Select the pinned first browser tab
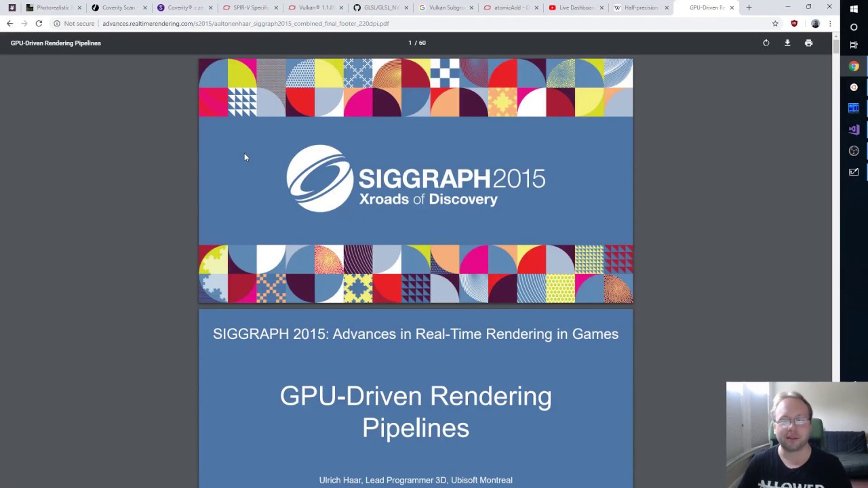The width and height of the screenshot is (868, 488). pyautogui.click(x=12, y=7)
